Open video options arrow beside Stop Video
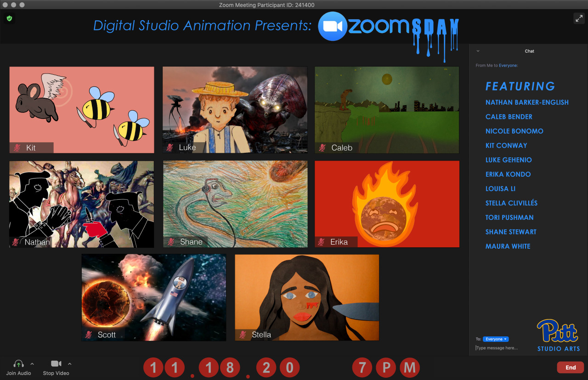 (69, 364)
